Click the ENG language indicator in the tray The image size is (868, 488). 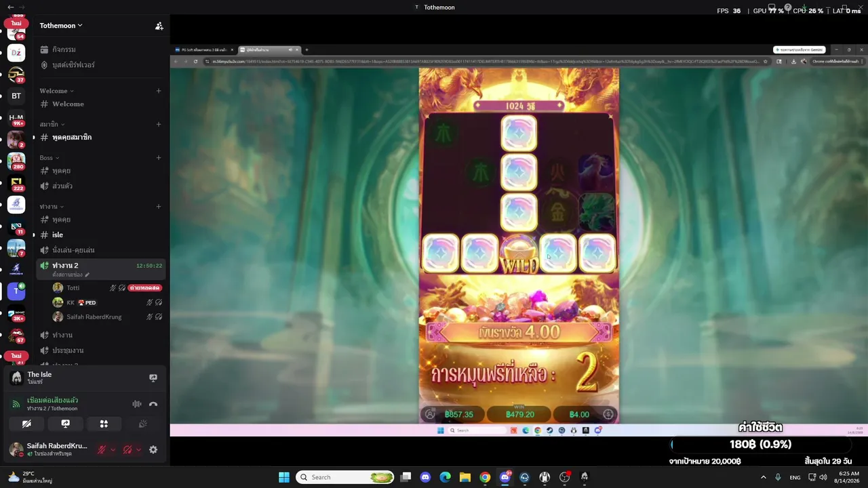[x=795, y=477]
